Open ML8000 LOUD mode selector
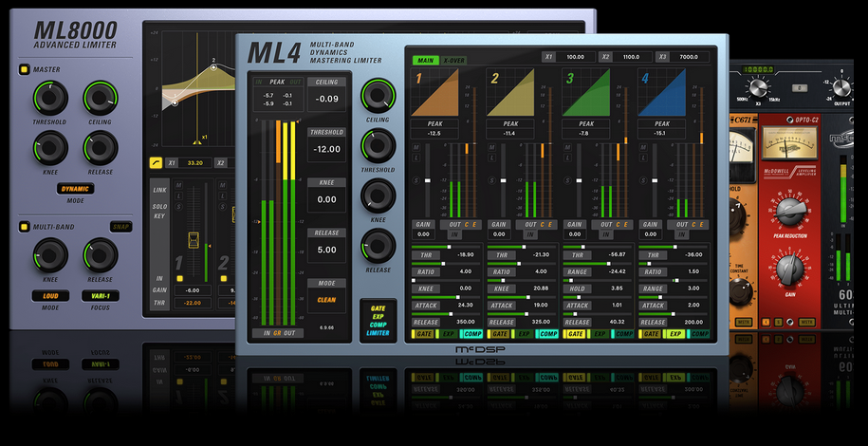 [x=50, y=296]
